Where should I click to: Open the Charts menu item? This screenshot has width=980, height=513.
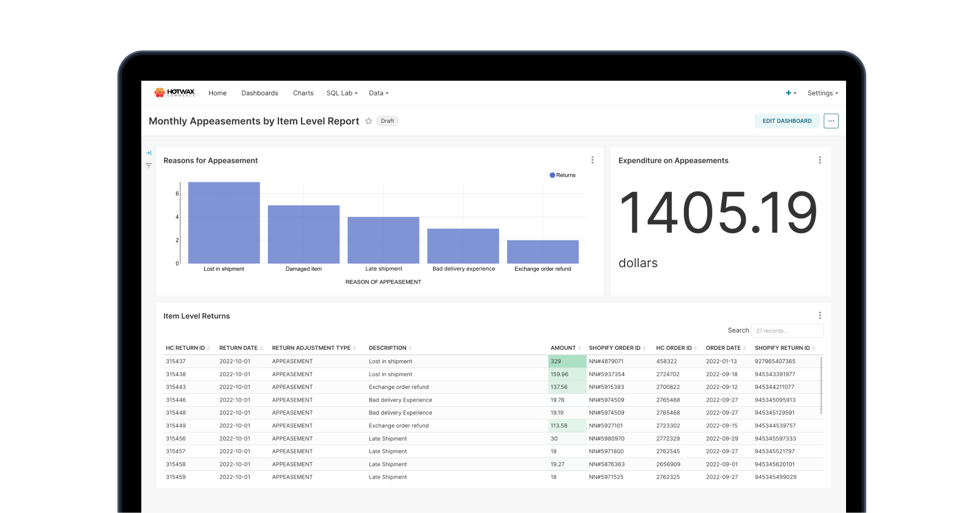click(303, 94)
